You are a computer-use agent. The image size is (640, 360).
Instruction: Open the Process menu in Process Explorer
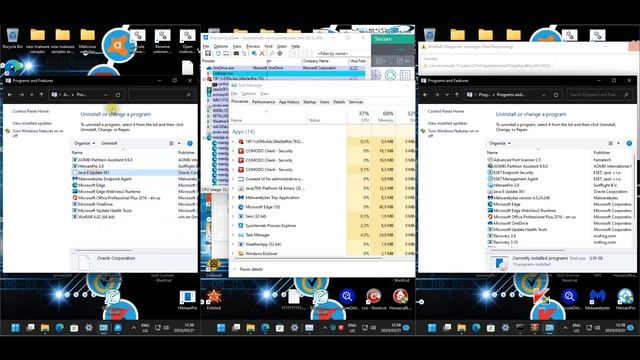(x=253, y=47)
